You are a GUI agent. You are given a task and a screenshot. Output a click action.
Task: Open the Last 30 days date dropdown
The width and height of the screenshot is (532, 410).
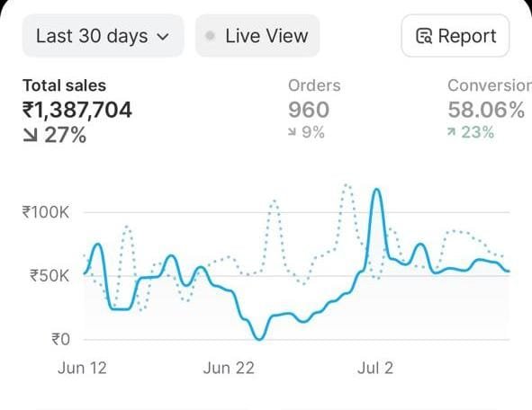pyautogui.click(x=103, y=36)
